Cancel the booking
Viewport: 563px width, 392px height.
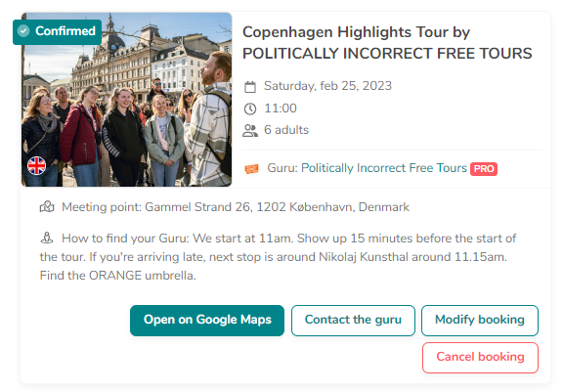click(x=480, y=357)
